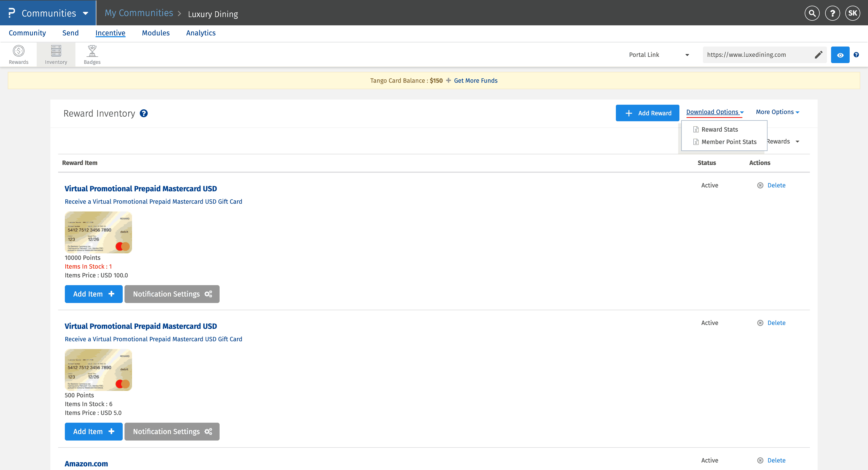The height and width of the screenshot is (470, 868).
Task: Click the Get More Funds link
Action: tap(475, 81)
